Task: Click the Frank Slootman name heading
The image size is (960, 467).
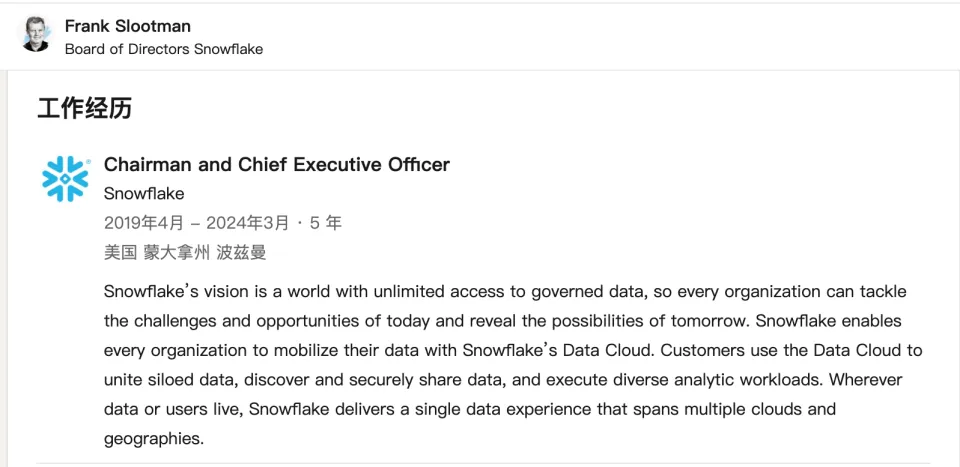Action: pyautogui.click(x=128, y=26)
